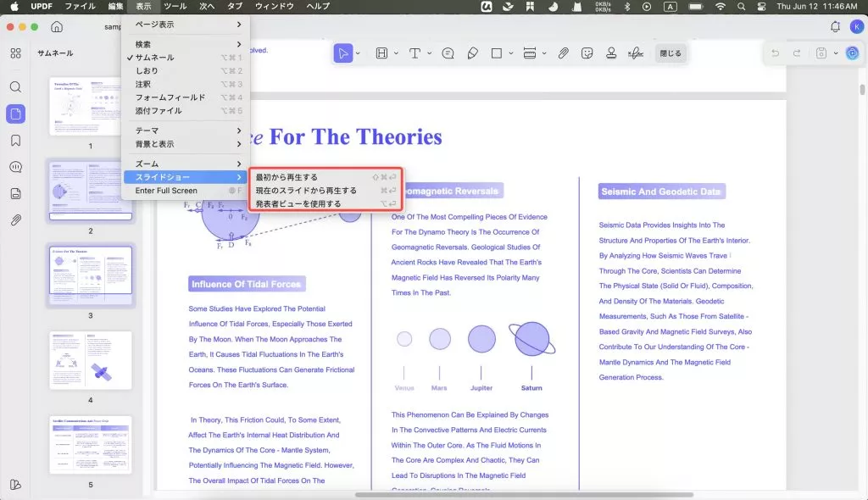Attach a file with the paperclip tool
Image resolution: width=868 pixels, height=500 pixels.
(563, 53)
